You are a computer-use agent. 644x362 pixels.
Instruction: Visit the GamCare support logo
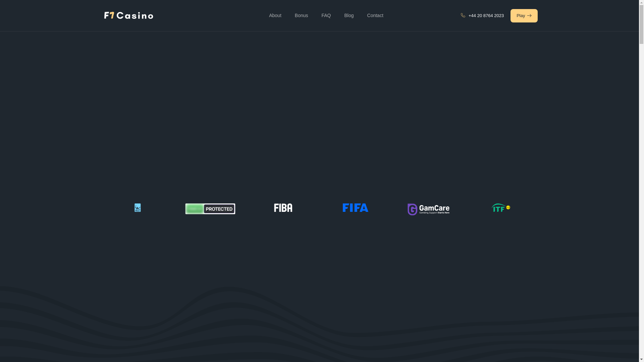(428, 209)
